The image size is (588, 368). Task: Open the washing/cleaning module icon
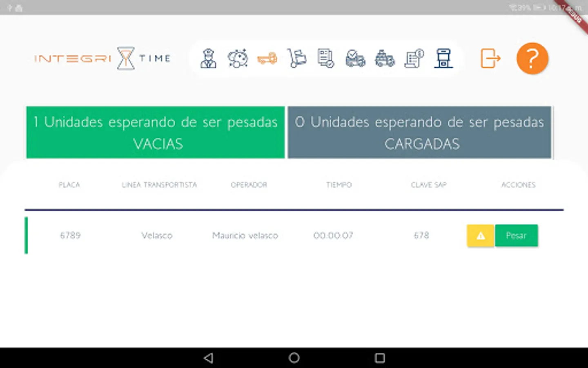tap(238, 58)
